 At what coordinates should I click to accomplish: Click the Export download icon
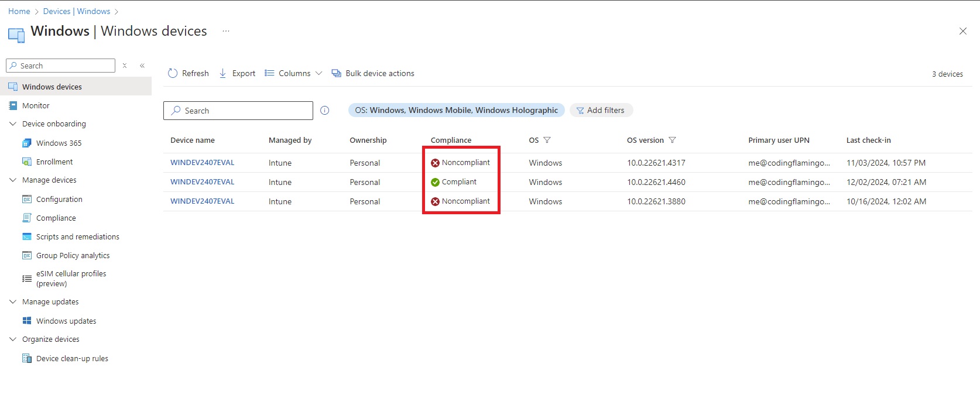pyautogui.click(x=223, y=73)
